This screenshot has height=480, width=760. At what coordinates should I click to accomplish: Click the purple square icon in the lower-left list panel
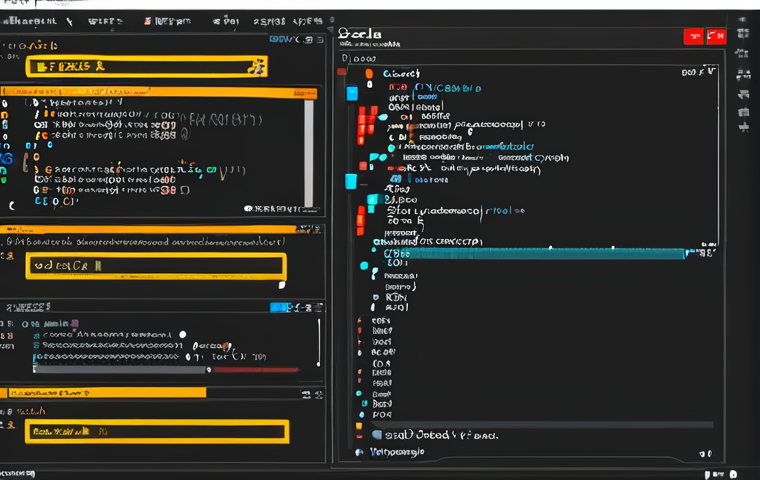click(75, 323)
